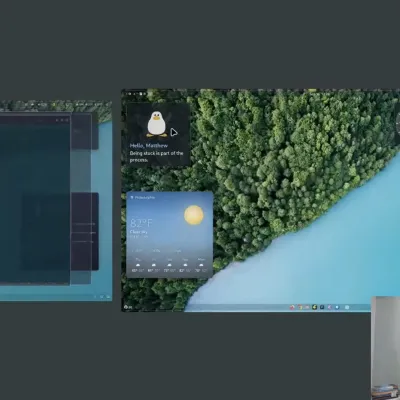
Task: Switch to the left desktop thumbnail with windows
Action: (x=56, y=200)
